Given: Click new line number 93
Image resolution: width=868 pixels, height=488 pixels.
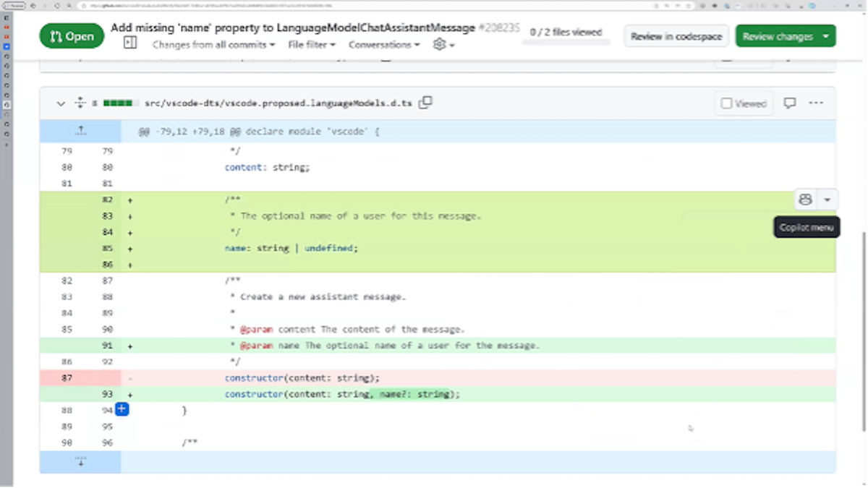Looking at the screenshot, I should coord(107,395).
